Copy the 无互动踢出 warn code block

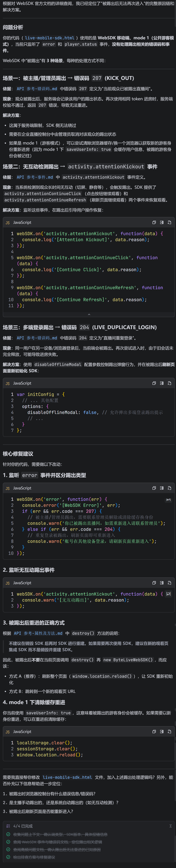(154, 583)
